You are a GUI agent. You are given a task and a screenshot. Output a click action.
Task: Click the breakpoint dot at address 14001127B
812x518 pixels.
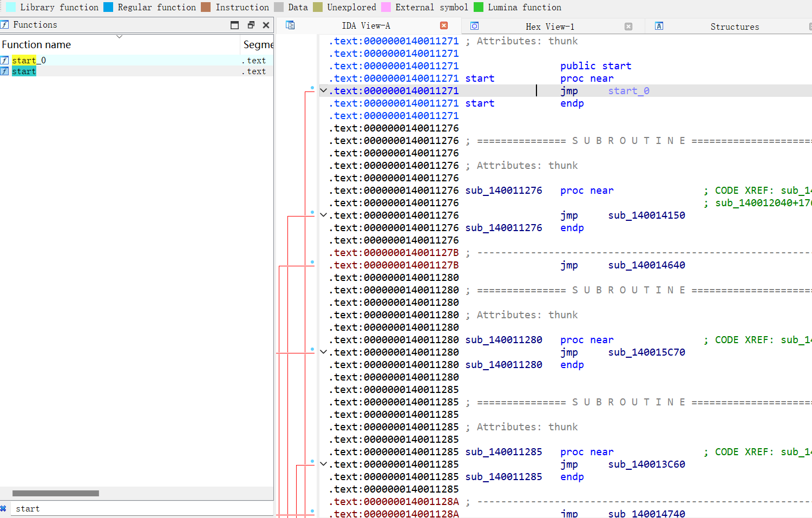(312, 262)
